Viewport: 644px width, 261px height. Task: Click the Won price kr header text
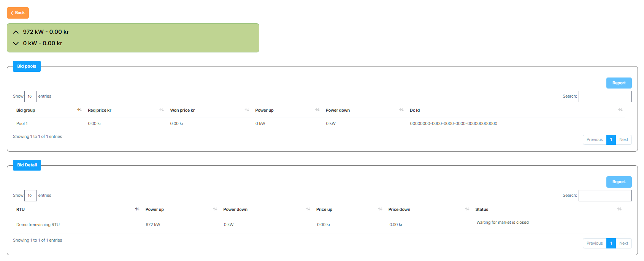click(182, 111)
